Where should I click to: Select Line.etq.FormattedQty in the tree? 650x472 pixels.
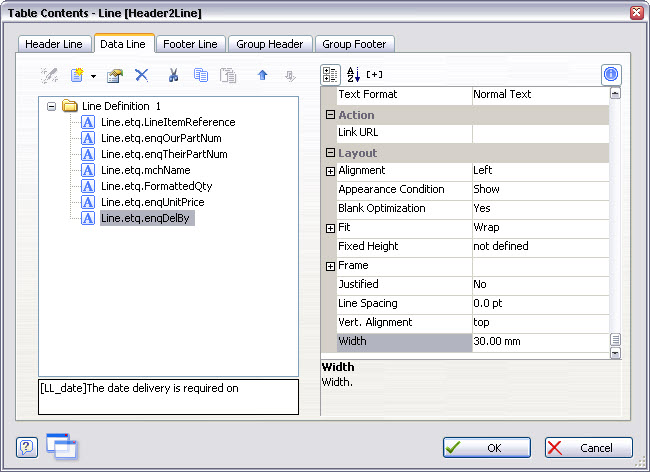click(156, 186)
